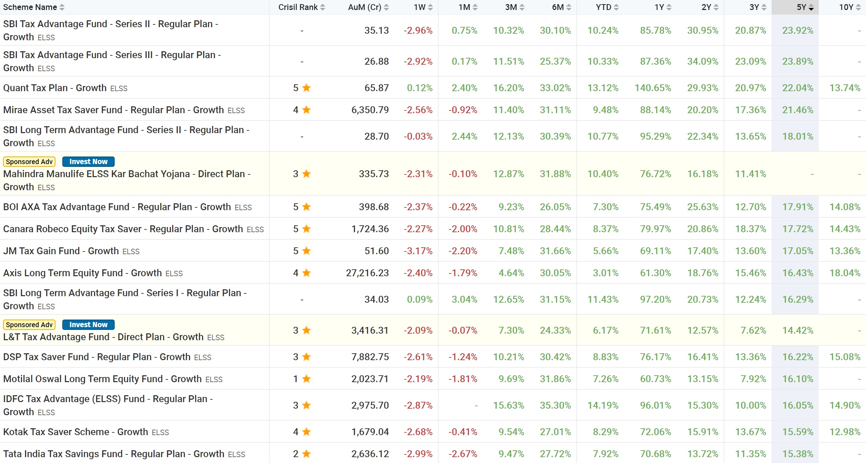
Task: Click the 1W column sort icon
Action: [430, 7]
